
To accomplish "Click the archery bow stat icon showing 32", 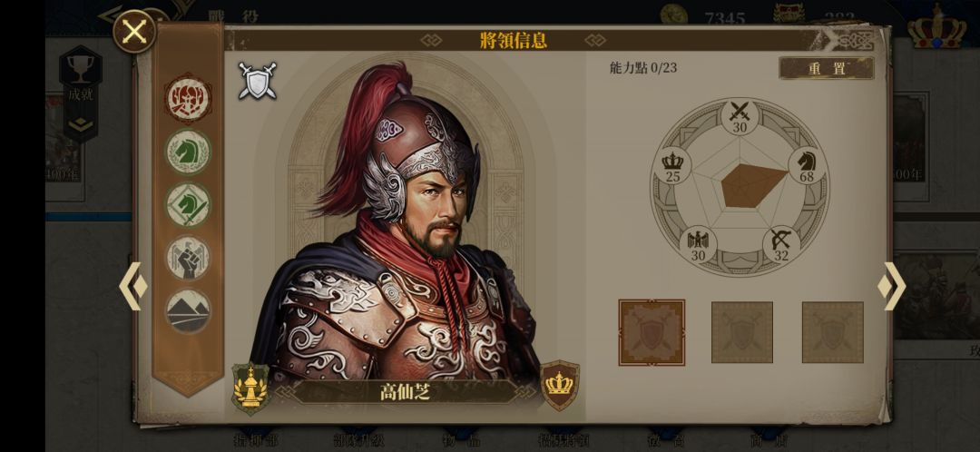I will point(781,244).
